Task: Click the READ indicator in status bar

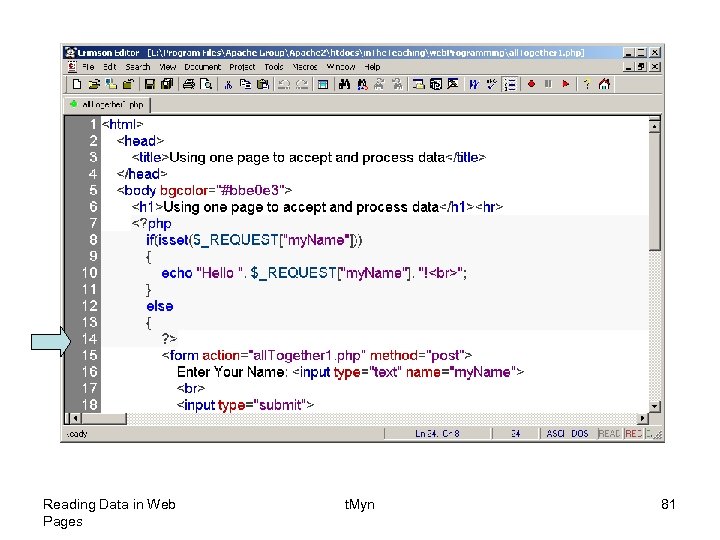Action: tap(609, 433)
